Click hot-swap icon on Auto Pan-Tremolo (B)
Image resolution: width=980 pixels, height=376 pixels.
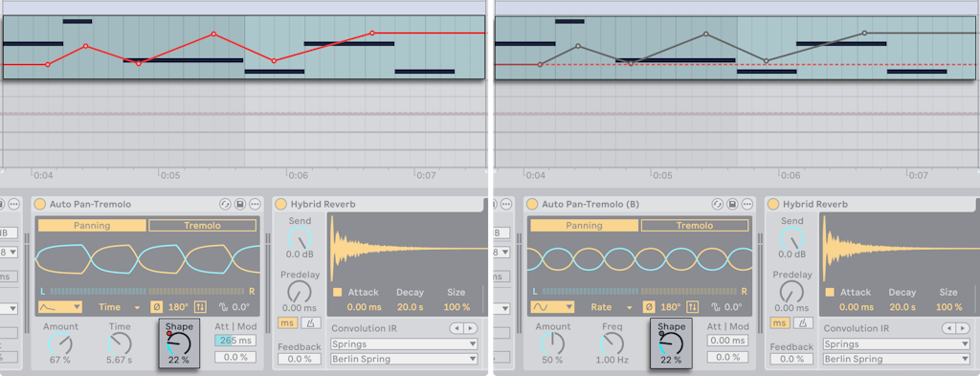click(717, 204)
